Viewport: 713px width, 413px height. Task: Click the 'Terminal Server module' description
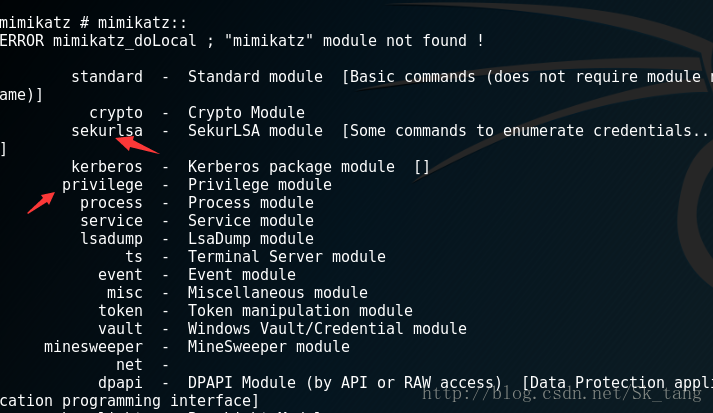click(x=286, y=257)
